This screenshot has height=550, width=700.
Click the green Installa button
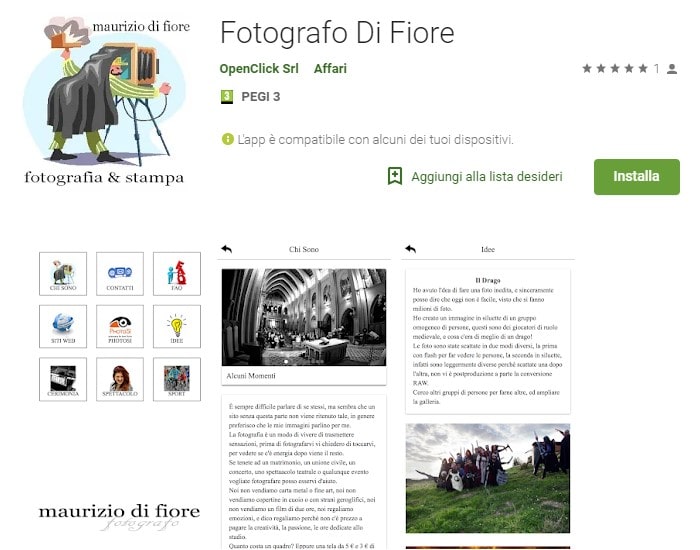[637, 177]
